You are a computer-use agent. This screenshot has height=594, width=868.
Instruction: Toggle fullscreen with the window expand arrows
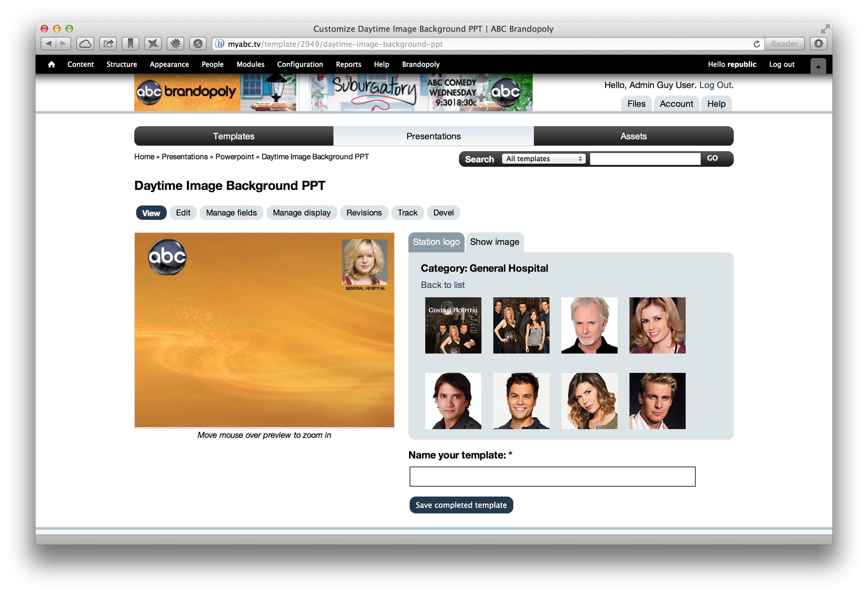click(x=825, y=29)
